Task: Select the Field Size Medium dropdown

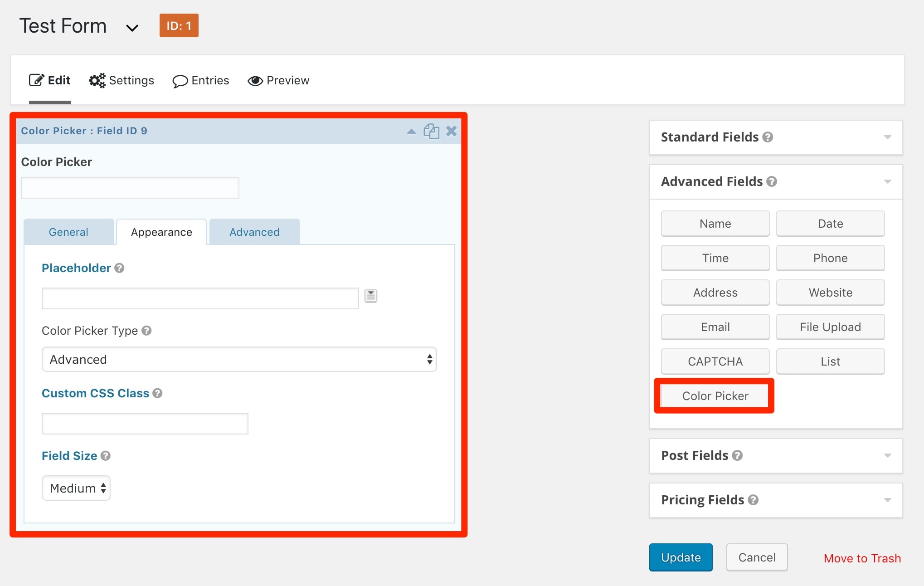Action: click(x=75, y=488)
